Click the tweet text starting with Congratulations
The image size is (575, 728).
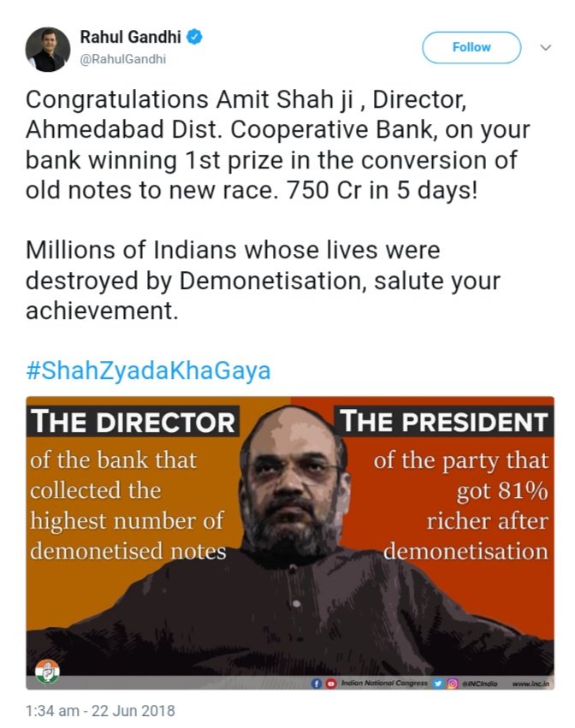pyautogui.click(x=278, y=145)
